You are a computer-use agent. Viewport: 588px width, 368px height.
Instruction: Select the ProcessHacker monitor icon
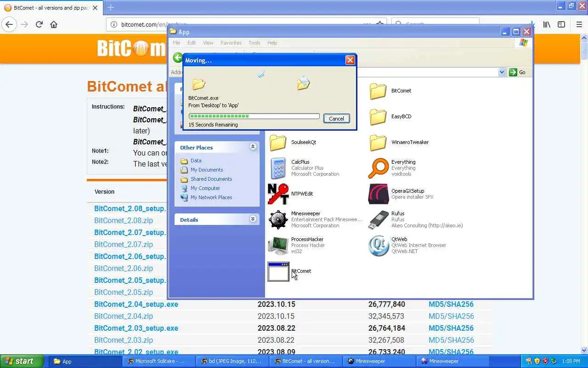[x=278, y=245]
